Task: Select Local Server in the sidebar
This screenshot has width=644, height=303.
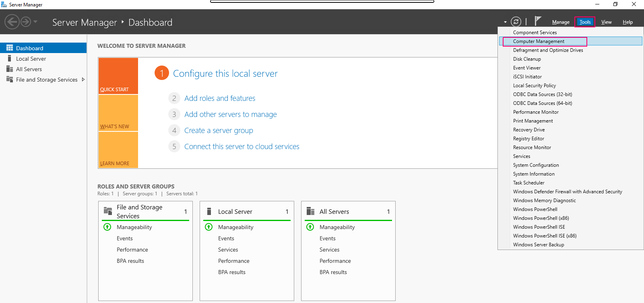Action: point(43,59)
